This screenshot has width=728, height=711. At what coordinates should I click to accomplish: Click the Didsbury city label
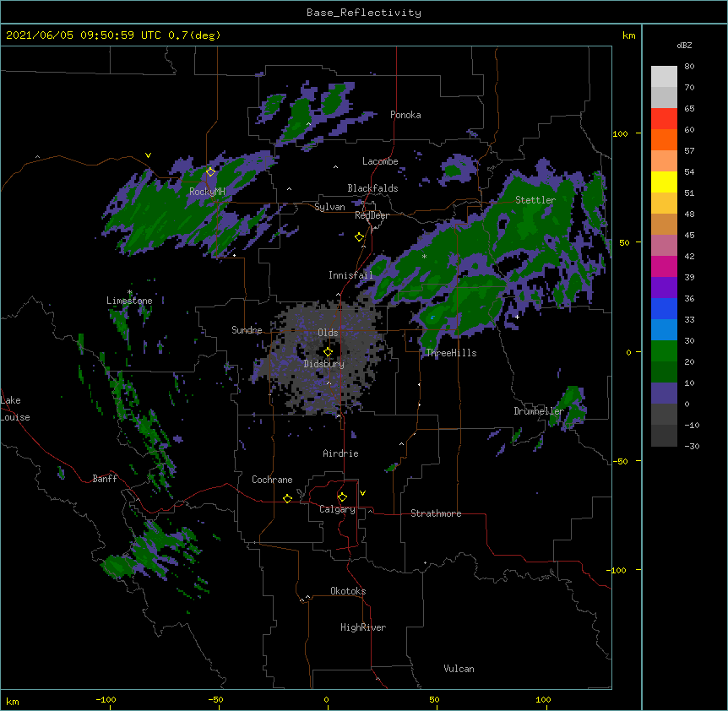[x=324, y=364]
